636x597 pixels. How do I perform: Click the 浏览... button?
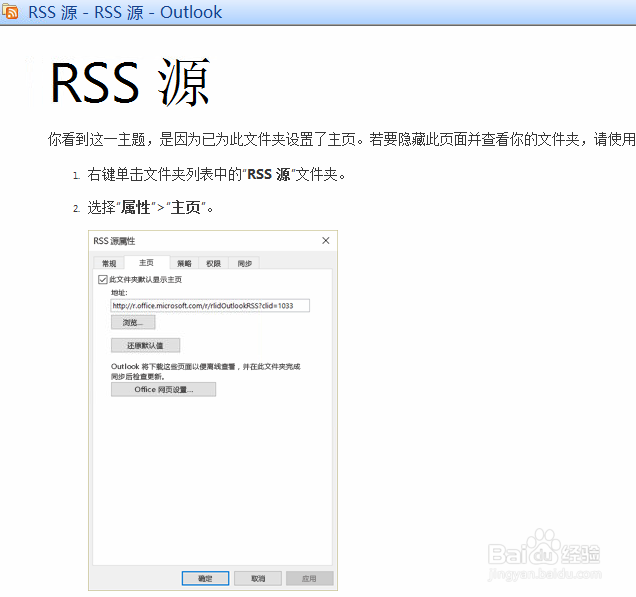133,322
